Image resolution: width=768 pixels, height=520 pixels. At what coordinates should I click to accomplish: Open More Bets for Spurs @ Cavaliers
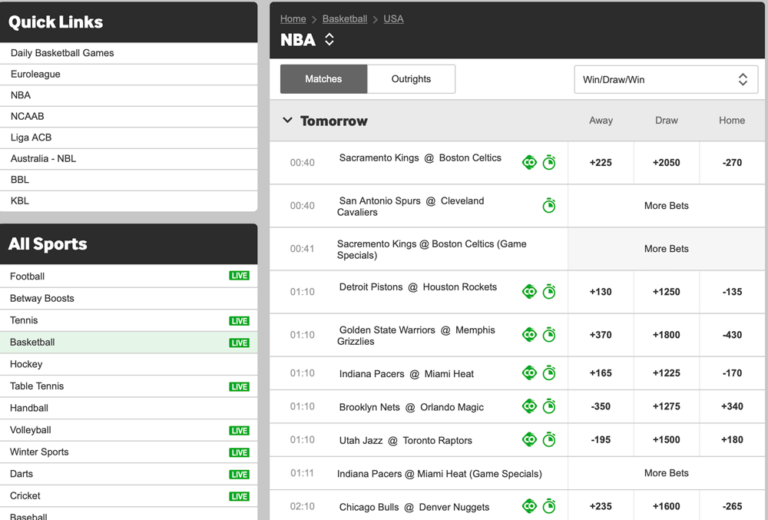coord(666,206)
